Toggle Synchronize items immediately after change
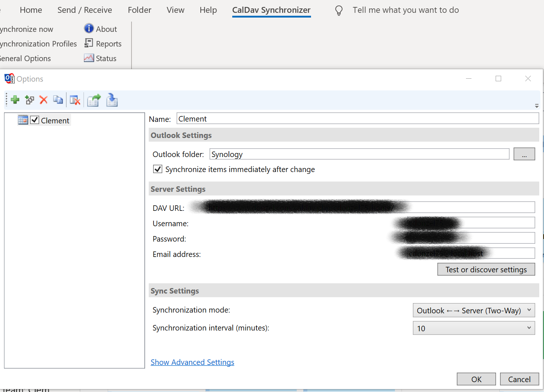 point(158,169)
